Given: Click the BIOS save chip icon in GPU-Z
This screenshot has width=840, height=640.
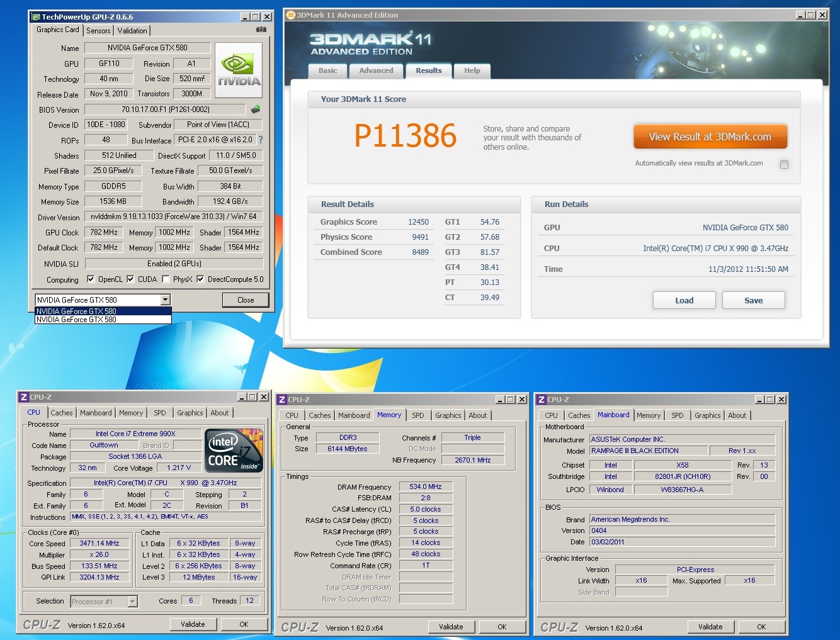Looking at the screenshot, I should tap(256, 109).
